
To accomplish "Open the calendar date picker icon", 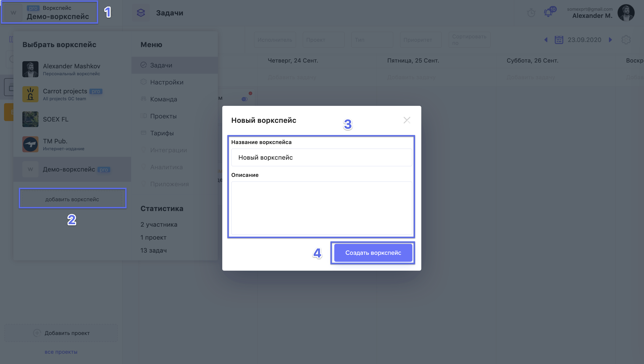I will click(559, 40).
